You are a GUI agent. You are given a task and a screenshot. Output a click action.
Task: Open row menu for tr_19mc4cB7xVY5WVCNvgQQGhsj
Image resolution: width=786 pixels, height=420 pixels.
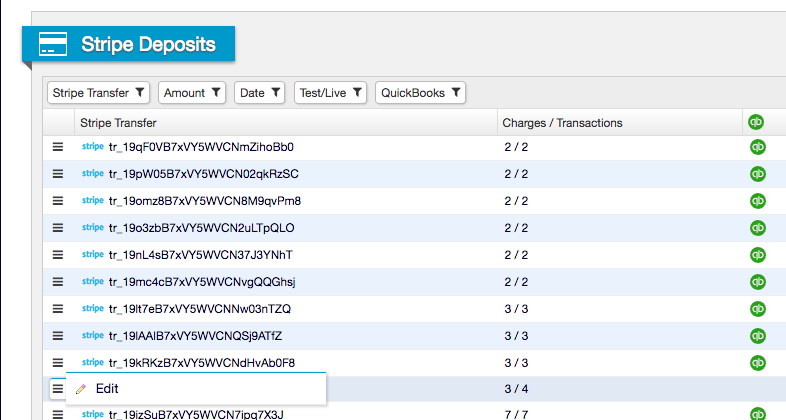58,282
